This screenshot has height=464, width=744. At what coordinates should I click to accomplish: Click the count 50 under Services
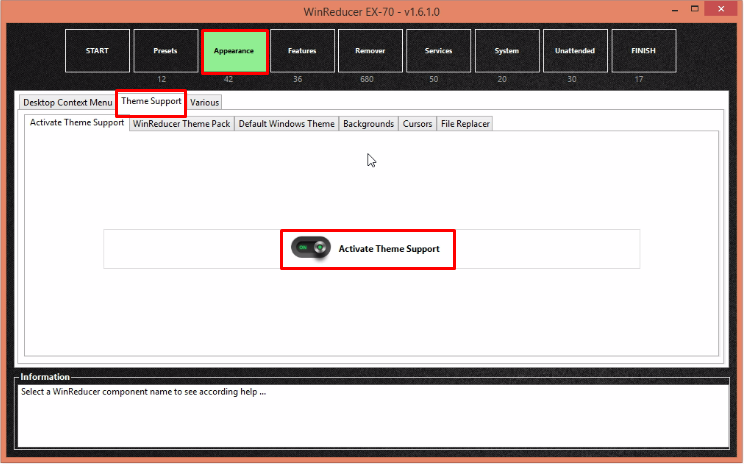434,79
